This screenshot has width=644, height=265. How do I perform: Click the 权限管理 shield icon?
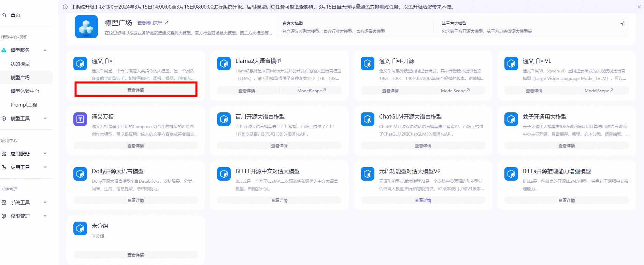pyautogui.click(x=4, y=216)
